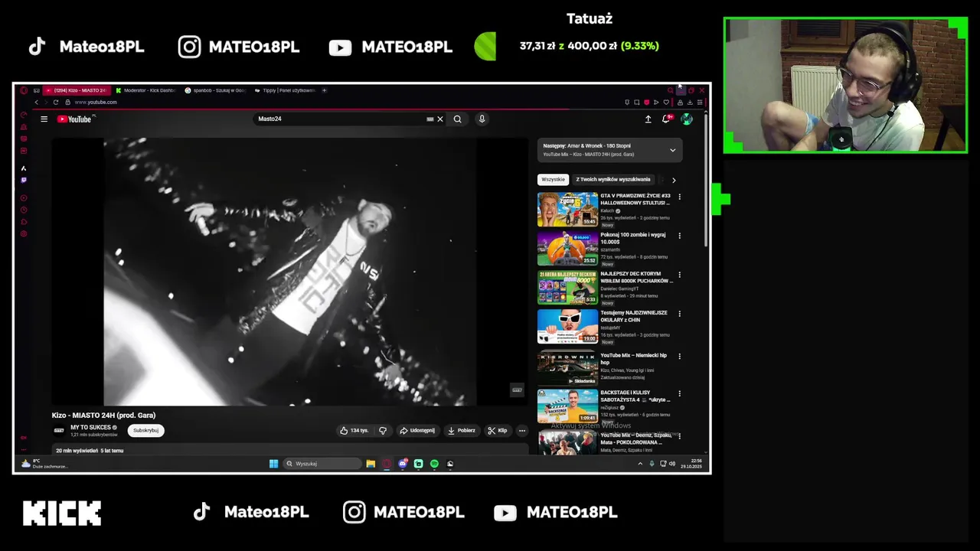
Task: Open the video description box 20 mln wyświetleń
Action: tap(289, 451)
